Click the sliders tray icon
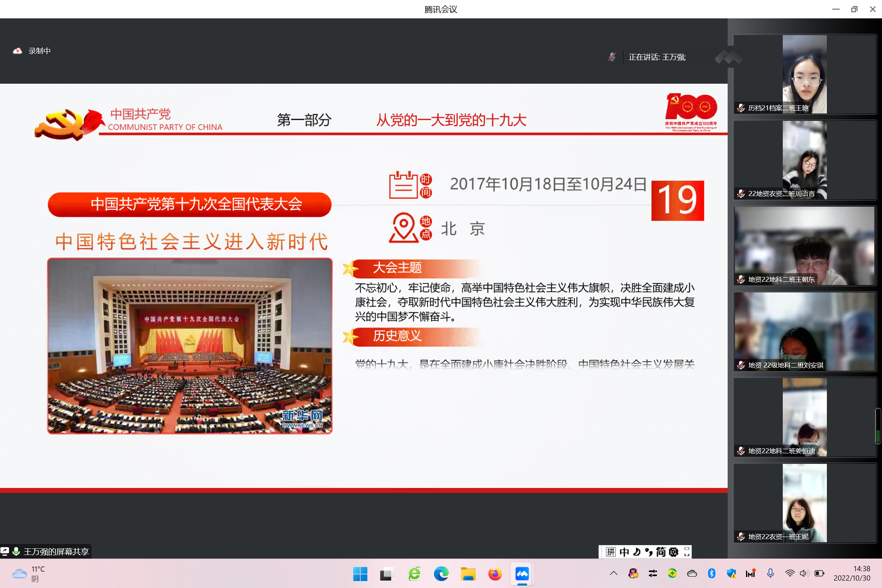Image resolution: width=882 pixels, height=588 pixels. (653, 573)
